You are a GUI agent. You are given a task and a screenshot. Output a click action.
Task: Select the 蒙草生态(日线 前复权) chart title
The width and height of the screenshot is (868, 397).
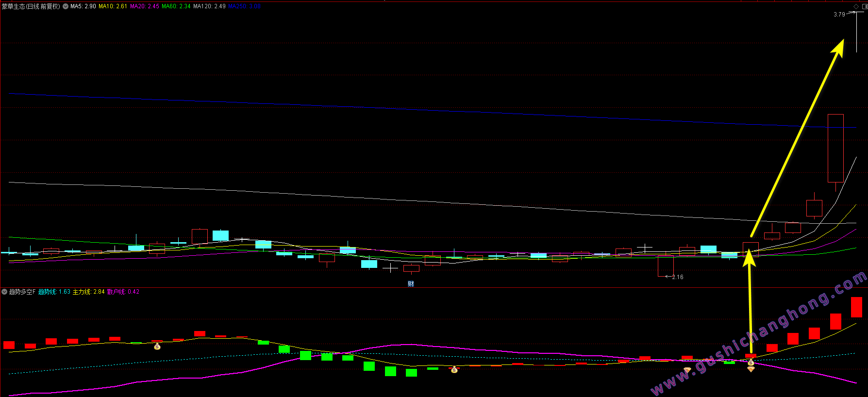(x=31, y=6)
